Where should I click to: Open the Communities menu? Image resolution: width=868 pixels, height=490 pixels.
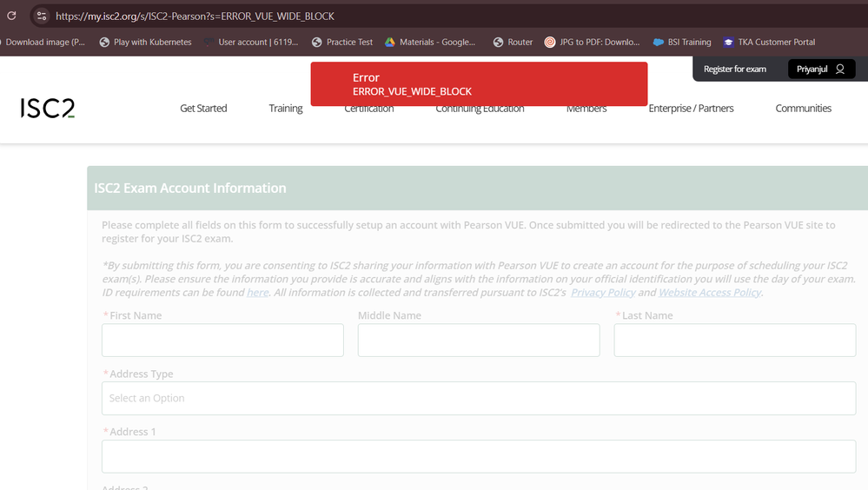click(x=803, y=109)
